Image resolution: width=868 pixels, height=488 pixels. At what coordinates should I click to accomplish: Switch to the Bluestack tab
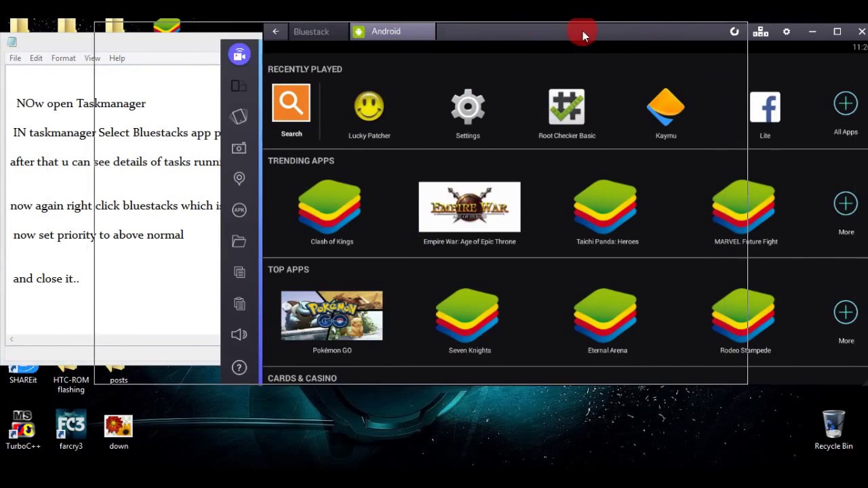click(319, 32)
